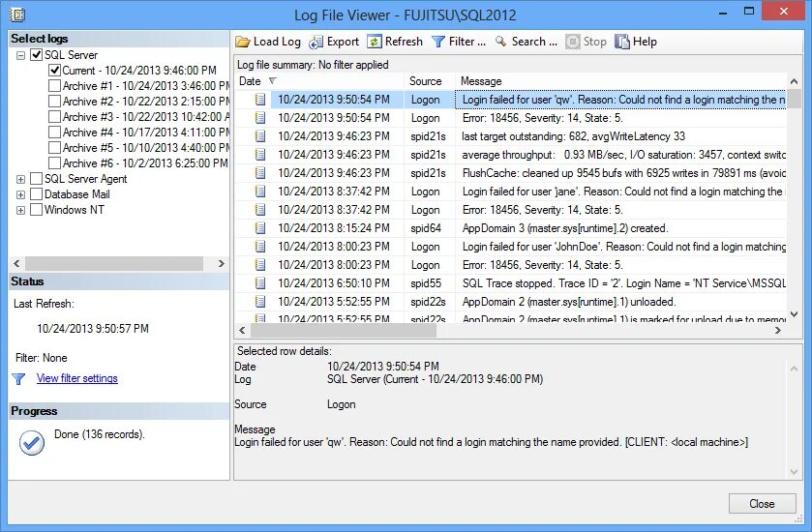Collapse the SQL Server tree node
Viewport: 812px width, 532px height.
click(20, 55)
